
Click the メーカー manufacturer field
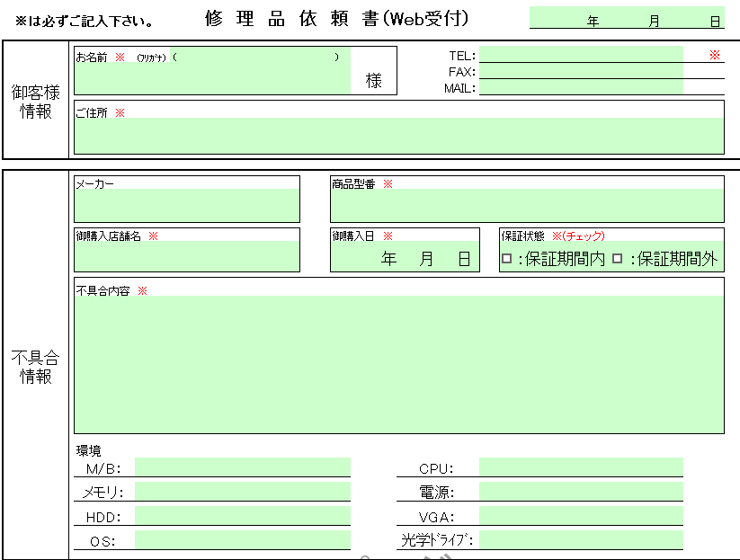187,206
